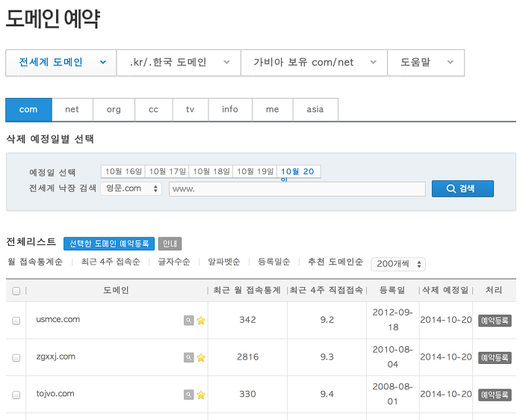Click the 2816 monthly traffic value
523x420 pixels.
click(x=248, y=357)
